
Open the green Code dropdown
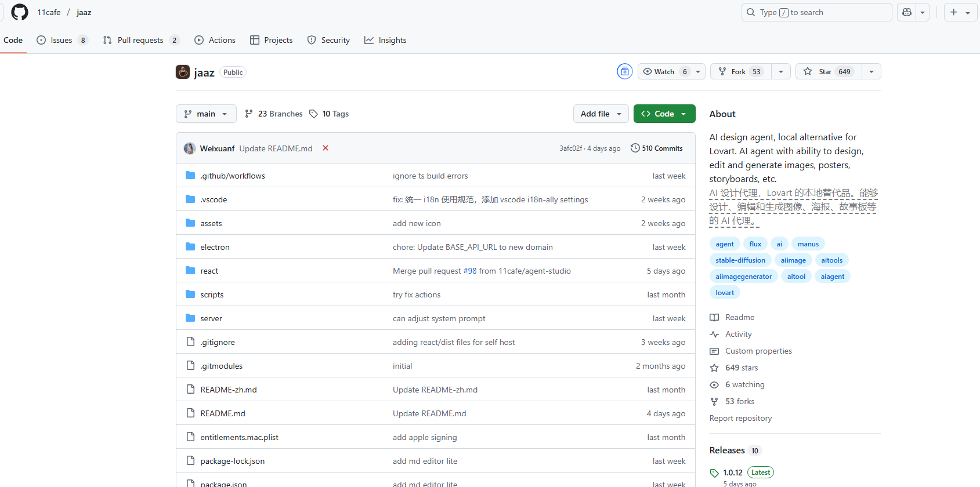click(x=664, y=114)
